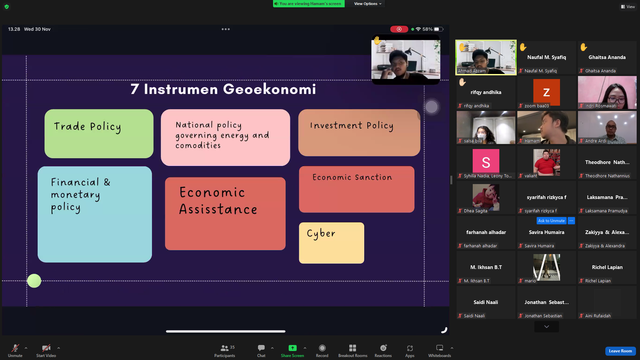Click the curled page corner icon on slide
This screenshot has width=640, height=360.
click(444, 329)
